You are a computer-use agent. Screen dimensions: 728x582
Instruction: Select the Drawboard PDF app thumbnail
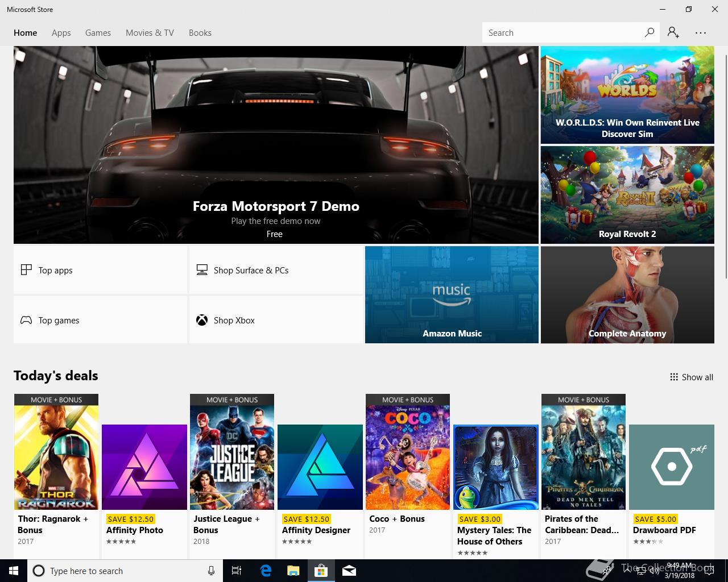pyautogui.click(x=672, y=467)
